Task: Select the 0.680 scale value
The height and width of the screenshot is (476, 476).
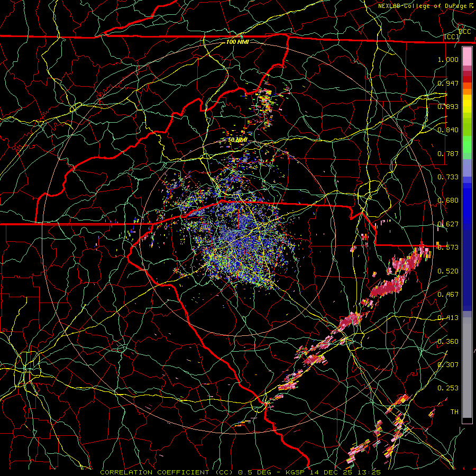Action: coord(448,200)
